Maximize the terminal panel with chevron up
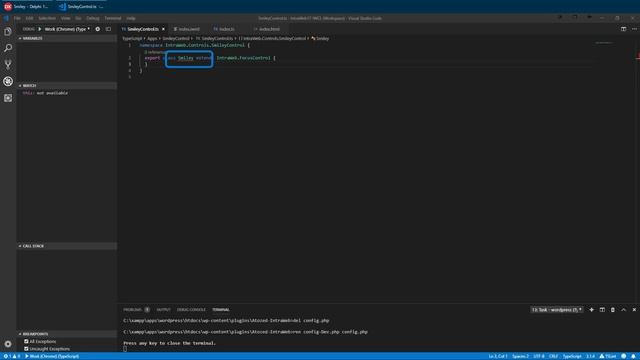 point(623,310)
